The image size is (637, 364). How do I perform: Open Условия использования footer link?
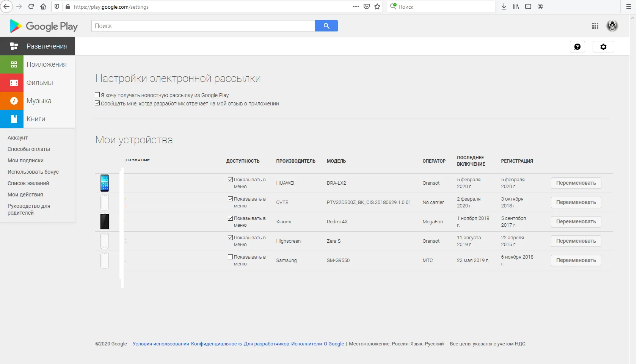coord(161,344)
